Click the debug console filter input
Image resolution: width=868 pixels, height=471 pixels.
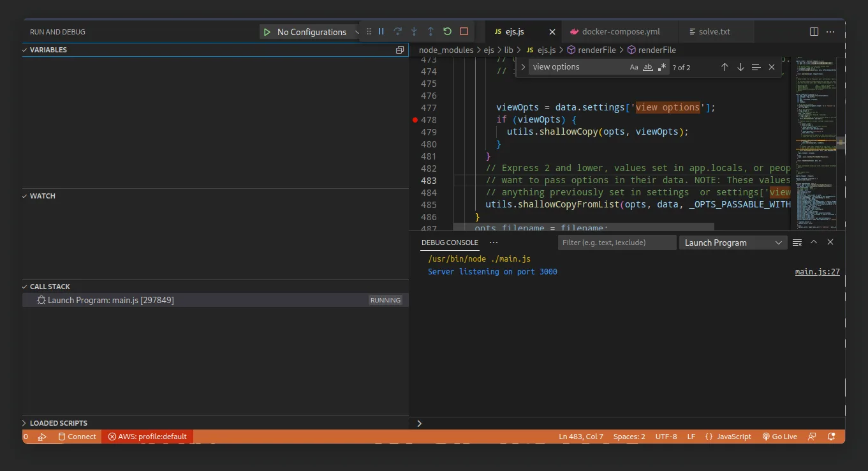(x=617, y=243)
